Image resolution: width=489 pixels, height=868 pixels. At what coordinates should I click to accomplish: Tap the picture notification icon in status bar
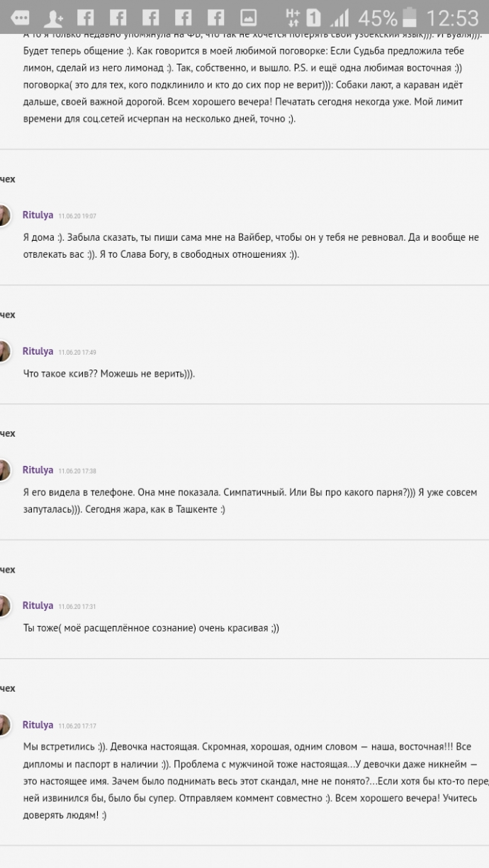(248, 17)
